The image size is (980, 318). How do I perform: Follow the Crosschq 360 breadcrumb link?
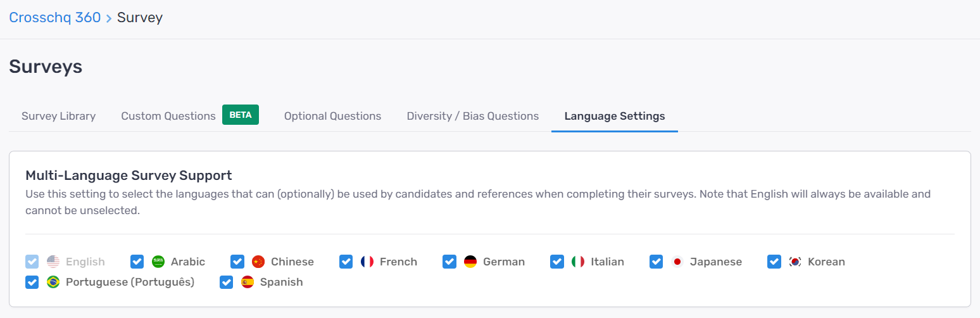(x=55, y=18)
